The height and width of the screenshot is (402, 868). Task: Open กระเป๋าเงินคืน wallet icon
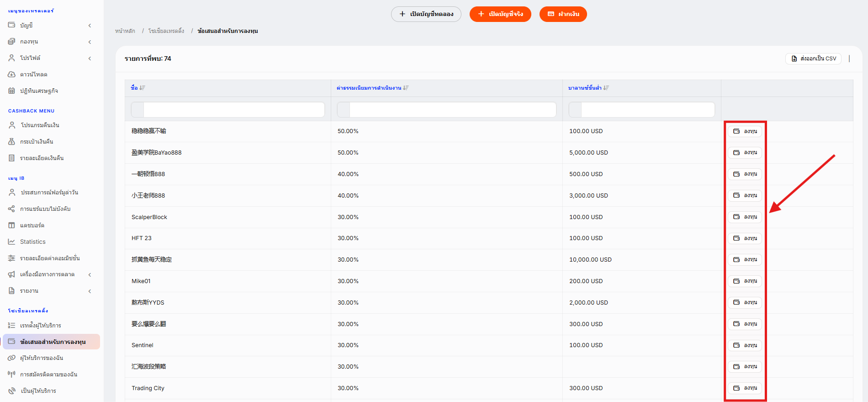[x=11, y=141]
